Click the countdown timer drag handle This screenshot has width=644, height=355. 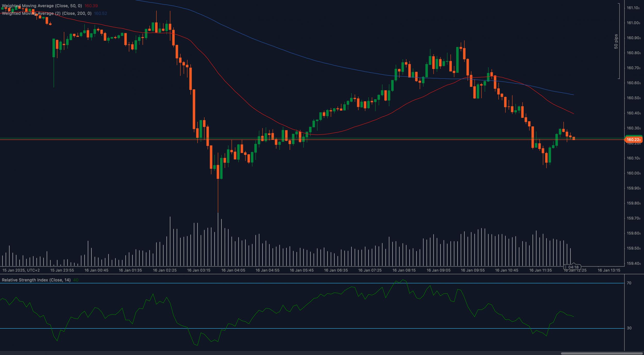(x=565, y=267)
